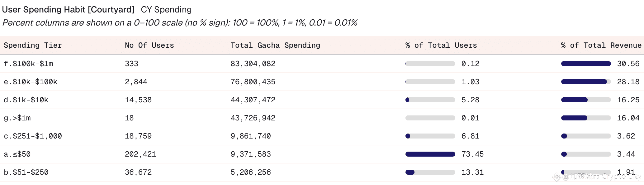Select the g.>$1m tier row label

17,118
